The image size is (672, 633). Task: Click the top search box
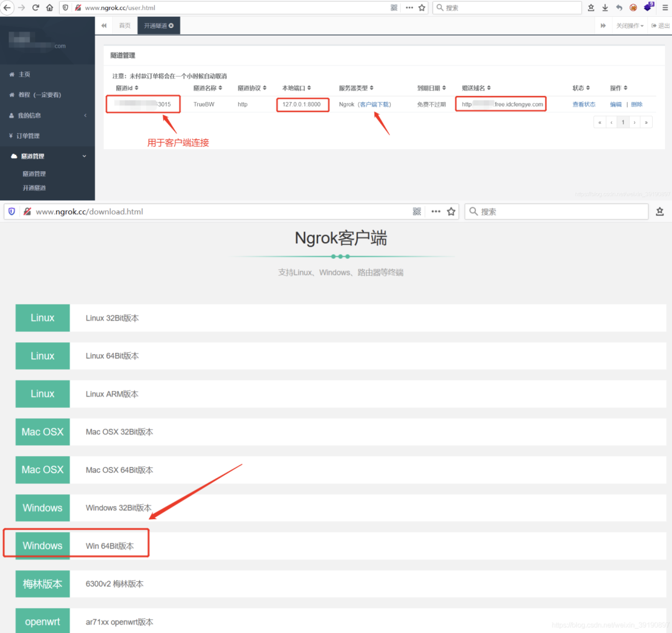(x=507, y=7)
